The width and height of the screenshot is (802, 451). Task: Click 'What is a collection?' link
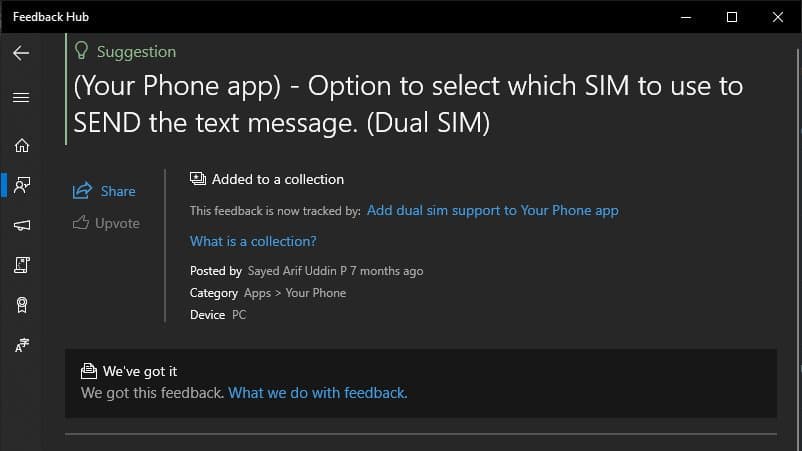pos(253,241)
